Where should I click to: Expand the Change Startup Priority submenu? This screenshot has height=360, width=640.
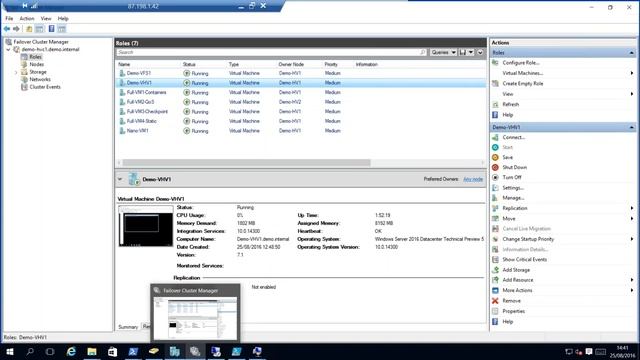click(632, 239)
